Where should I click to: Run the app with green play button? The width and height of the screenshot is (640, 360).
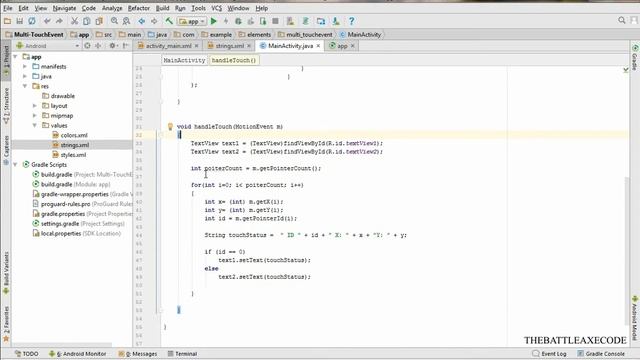[213, 21]
